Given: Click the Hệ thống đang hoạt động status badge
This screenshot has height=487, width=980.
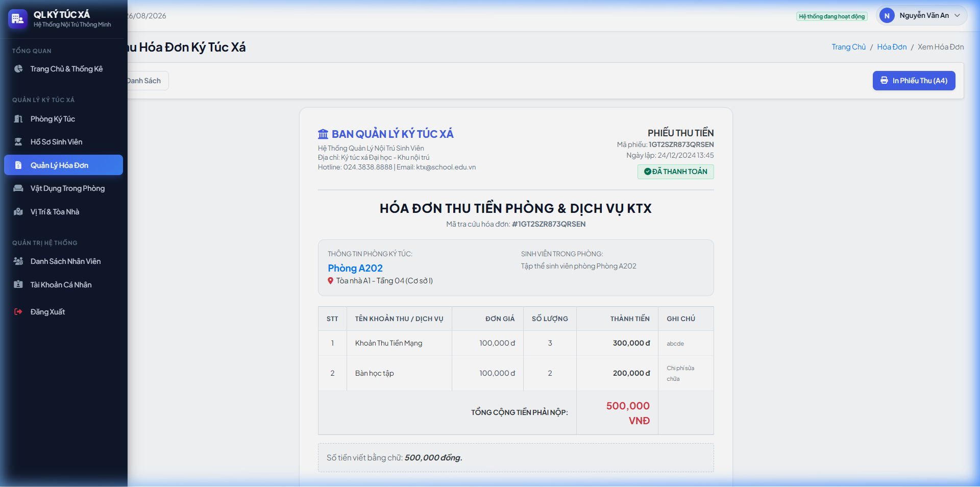Looking at the screenshot, I should pyautogui.click(x=831, y=16).
